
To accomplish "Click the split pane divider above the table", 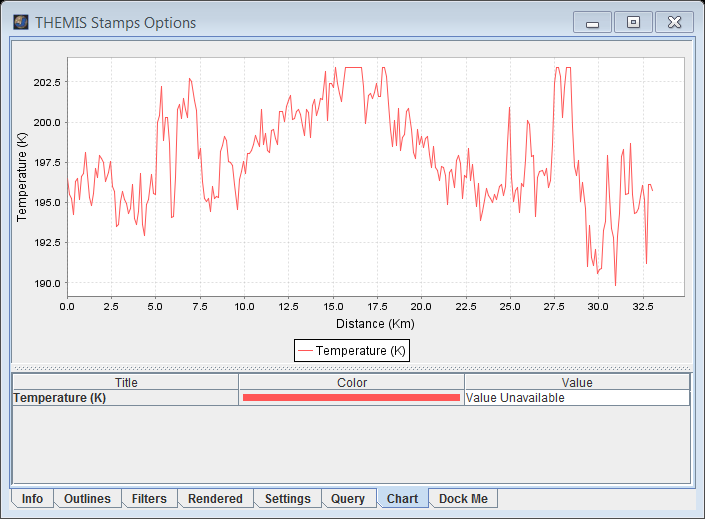I will (351, 367).
